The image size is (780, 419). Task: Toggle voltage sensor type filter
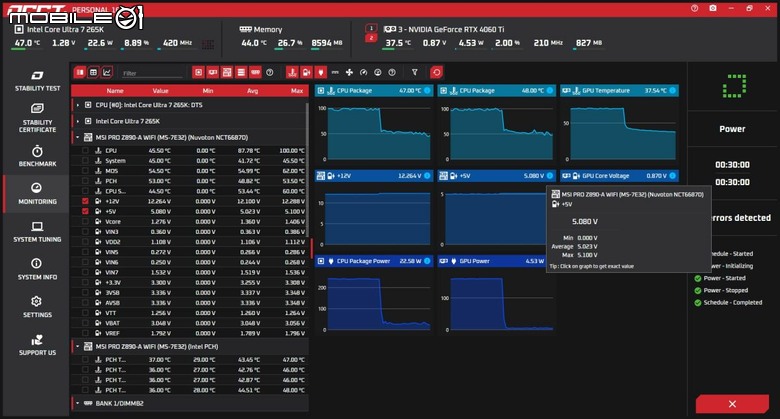coord(306,73)
